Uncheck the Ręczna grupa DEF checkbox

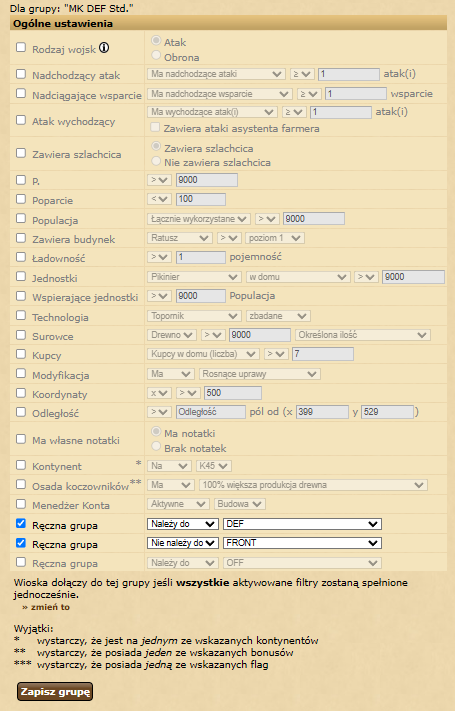(x=21, y=523)
